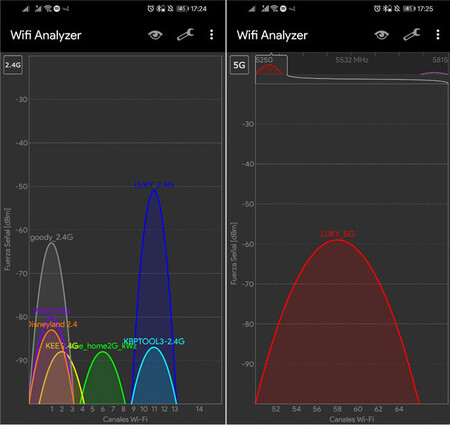Open three-dot overflow menu in left screen
450x425 pixels.
click(211, 35)
